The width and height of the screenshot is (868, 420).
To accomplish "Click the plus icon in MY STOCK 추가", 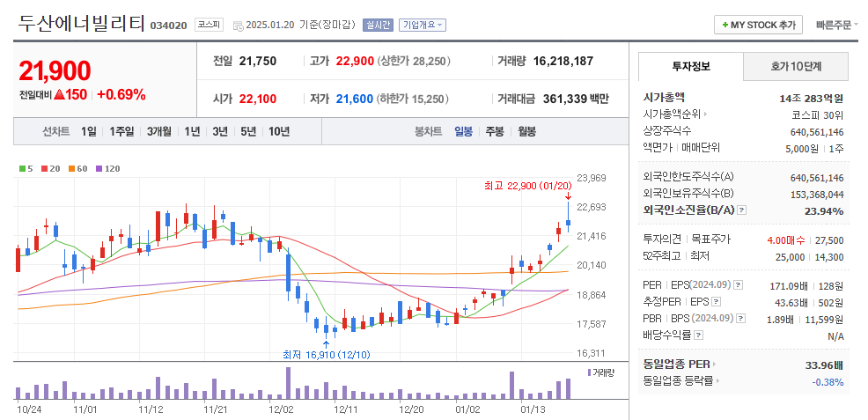I will point(725,25).
